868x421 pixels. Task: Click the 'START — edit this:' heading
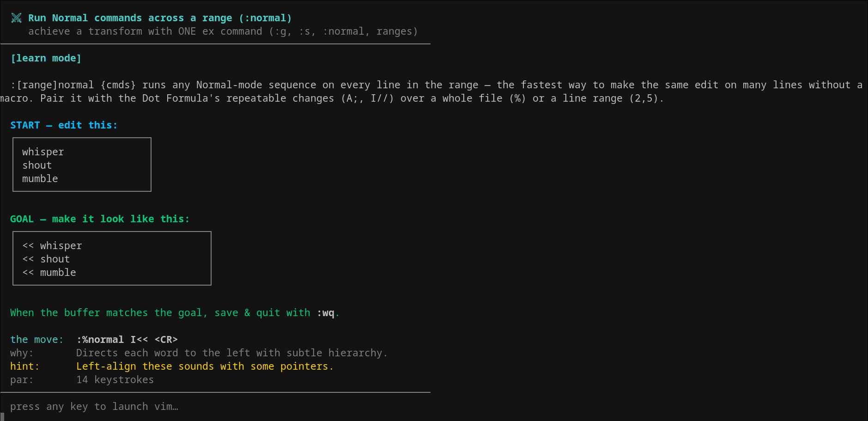click(64, 125)
